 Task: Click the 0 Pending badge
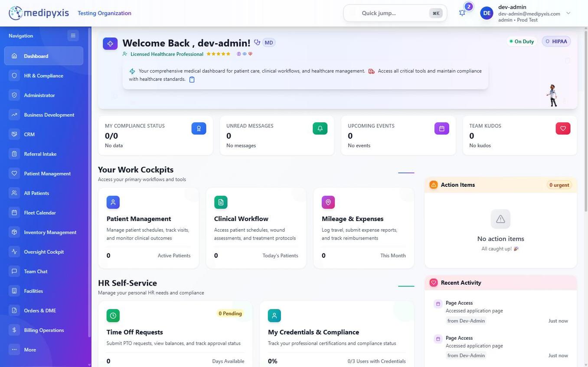[230, 313]
